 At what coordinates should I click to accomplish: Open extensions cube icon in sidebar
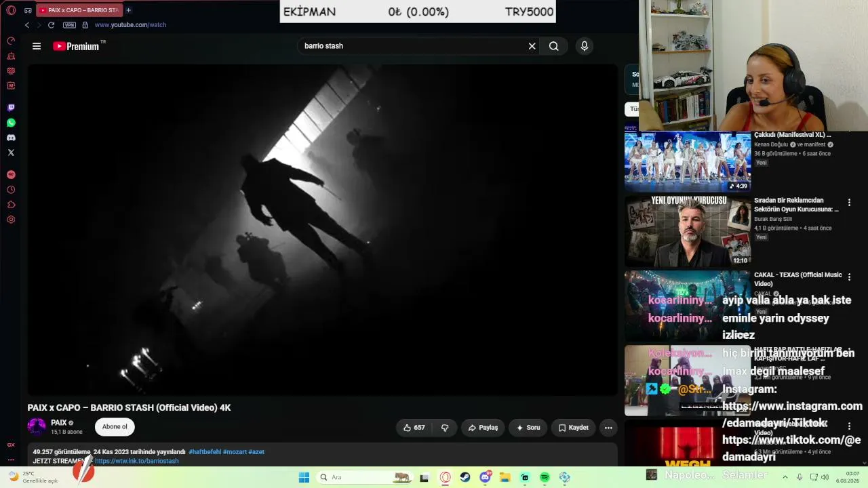tap(11, 205)
